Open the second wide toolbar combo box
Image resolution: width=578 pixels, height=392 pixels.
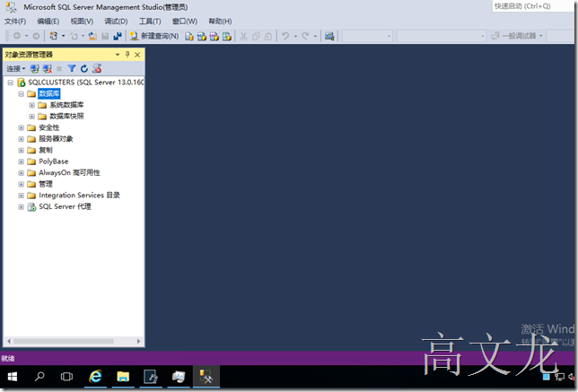[442, 36]
